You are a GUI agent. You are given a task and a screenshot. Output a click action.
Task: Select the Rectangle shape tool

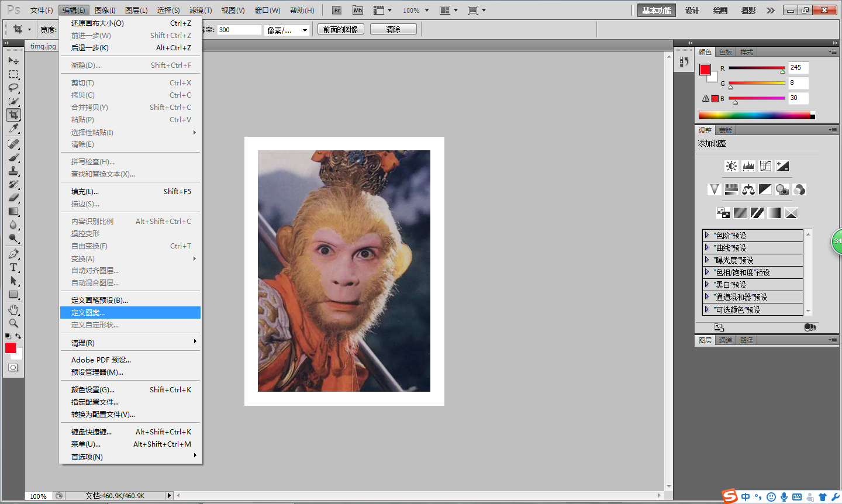(x=13, y=294)
